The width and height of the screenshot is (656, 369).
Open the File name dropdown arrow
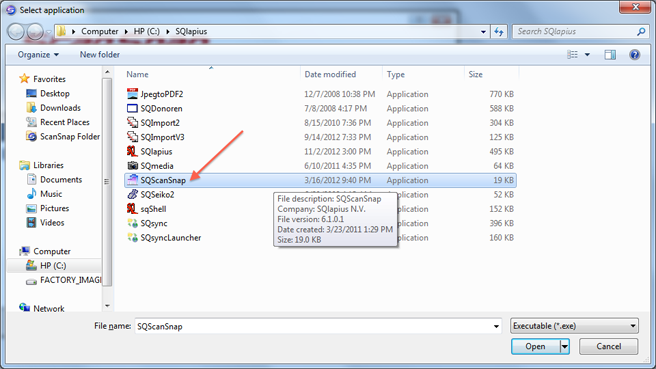click(496, 326)
